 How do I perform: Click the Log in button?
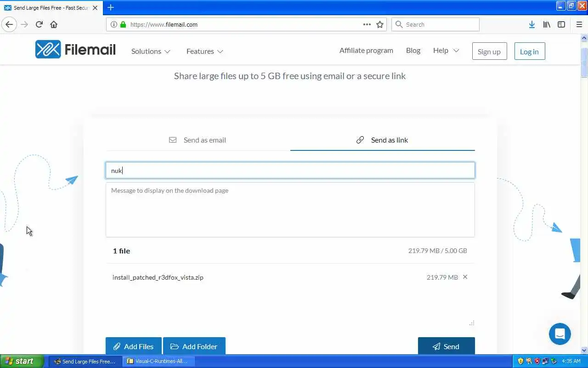529,52
